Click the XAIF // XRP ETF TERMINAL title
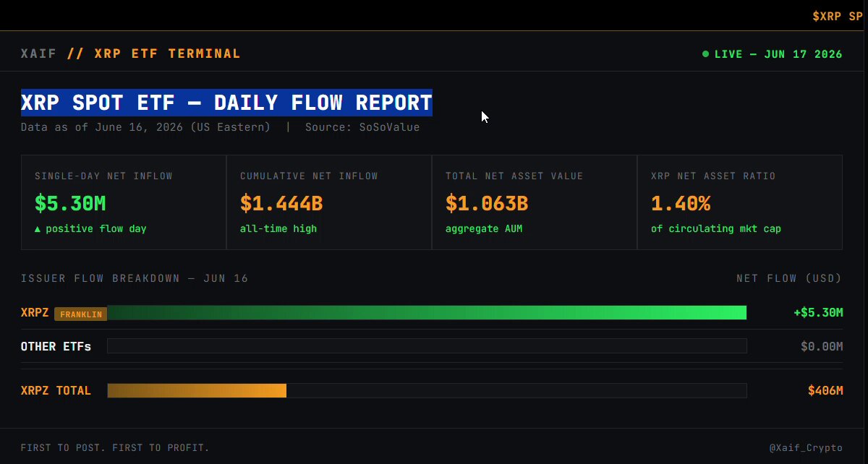Viewport: 868px width, 464px height. pos(130,53)
